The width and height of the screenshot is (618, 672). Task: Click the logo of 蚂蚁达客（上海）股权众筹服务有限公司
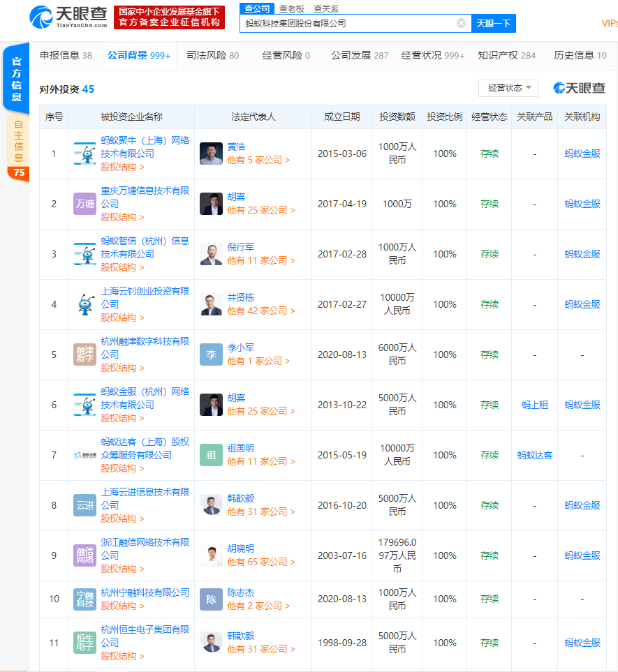tap(85, 455)
